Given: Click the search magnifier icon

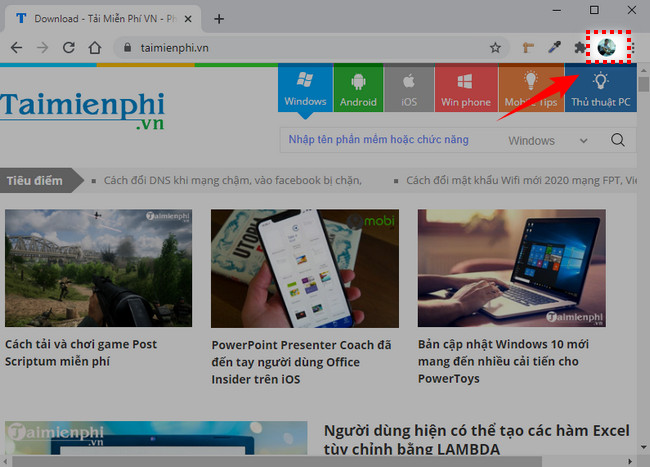Looking at the screenshot, I should coord(617,140).
